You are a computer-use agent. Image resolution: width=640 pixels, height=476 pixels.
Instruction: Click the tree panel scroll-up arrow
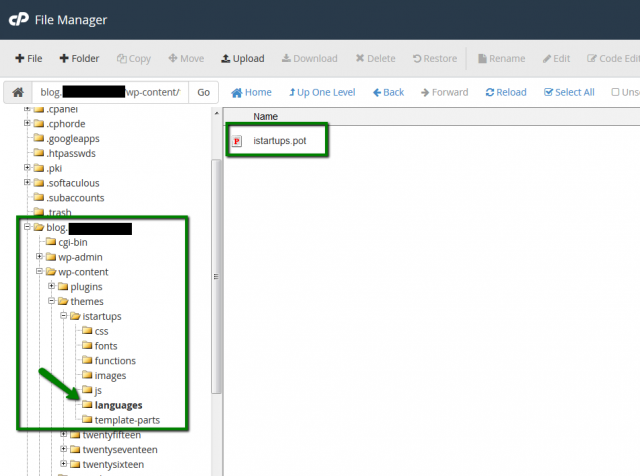[217, 113]
